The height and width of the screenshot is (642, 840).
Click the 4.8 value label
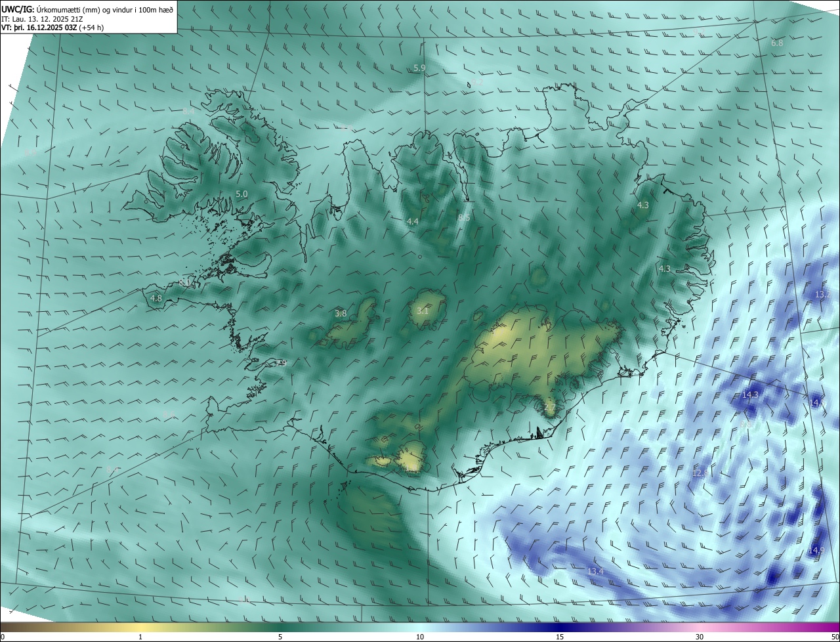pyautogui.click(x=156, y=298)
